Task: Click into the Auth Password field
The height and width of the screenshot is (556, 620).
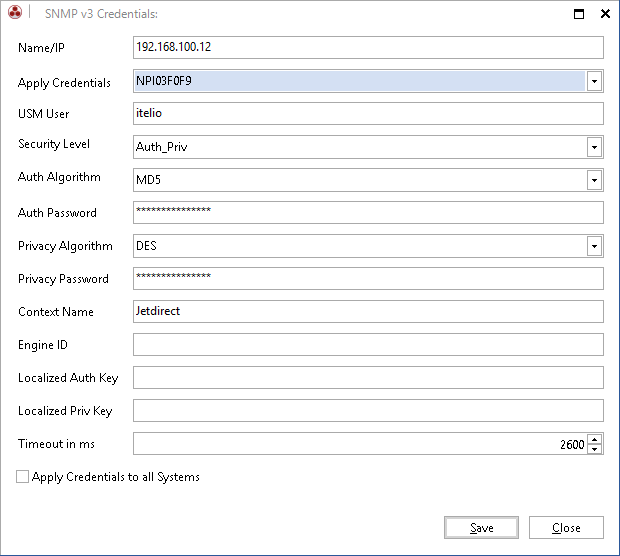Action: click(x=368, y=212)
